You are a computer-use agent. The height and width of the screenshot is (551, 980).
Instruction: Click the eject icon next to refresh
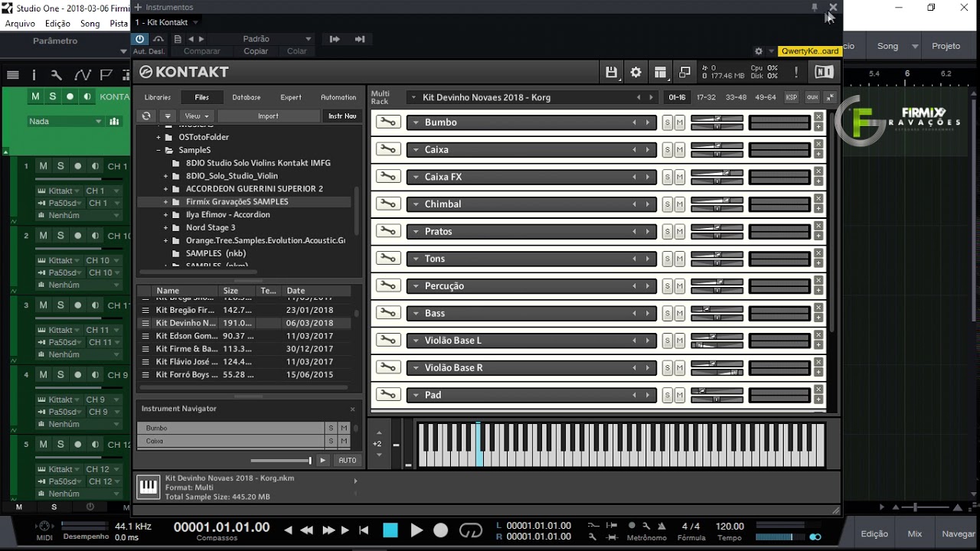click(x=168, y=116)
